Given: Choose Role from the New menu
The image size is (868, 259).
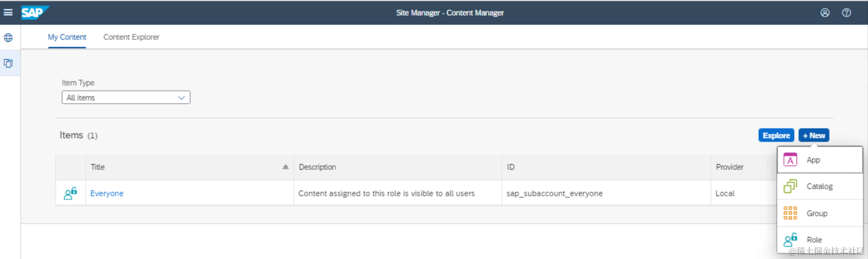Looking at the screenshot, I should coord(814,239).
